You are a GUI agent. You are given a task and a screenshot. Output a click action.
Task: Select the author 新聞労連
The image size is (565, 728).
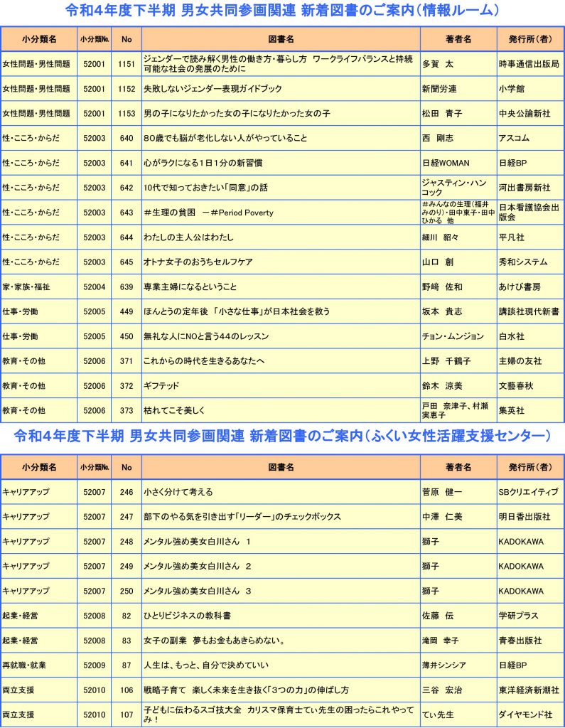(x=439, y=89)
